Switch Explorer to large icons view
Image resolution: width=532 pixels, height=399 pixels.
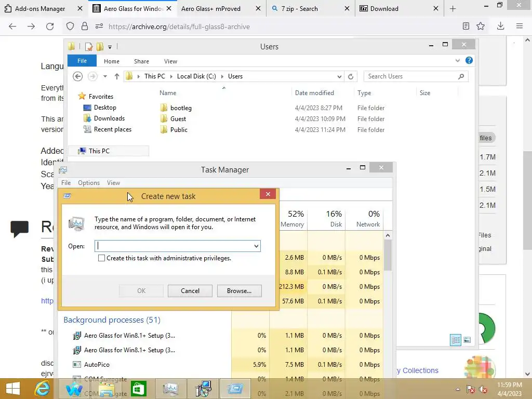(467, 340)
